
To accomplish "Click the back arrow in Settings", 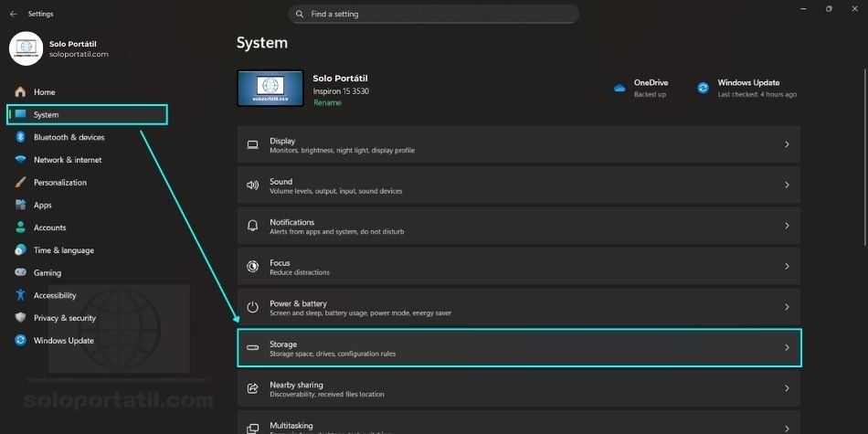I will click(14, 14).
